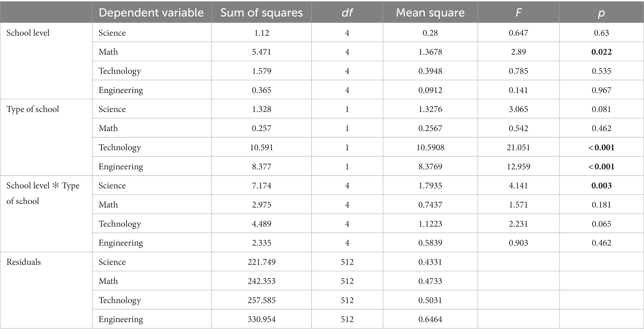Select sum of squares 330.954 cell
Image resolution: width=644 pixels, height=334 pixels.
pyautogui.click(x=262, y=319)
